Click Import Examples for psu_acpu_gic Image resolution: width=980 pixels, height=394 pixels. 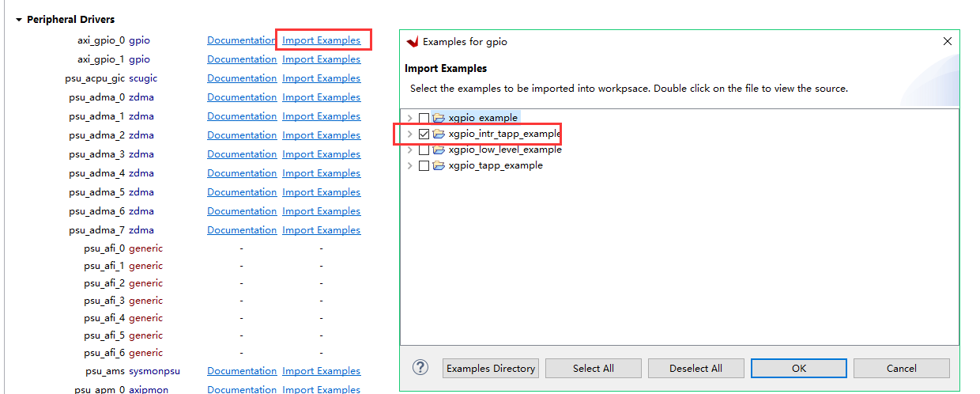pyautogui.click(x=321, y=78)
